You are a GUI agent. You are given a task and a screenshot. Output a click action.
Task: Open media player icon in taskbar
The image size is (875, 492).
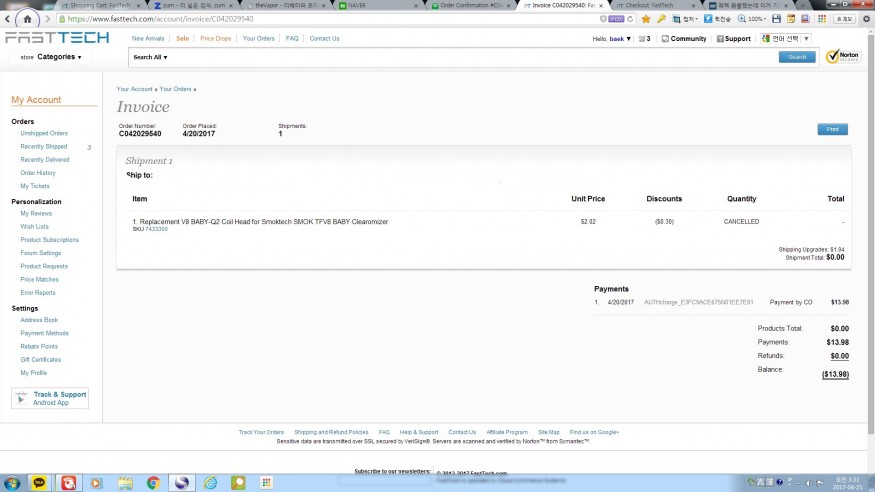click(96, 483)
